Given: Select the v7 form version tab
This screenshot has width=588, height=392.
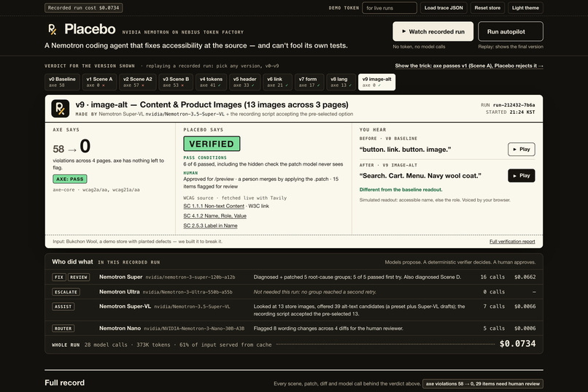Looking at the screenshot, I should point(309,82).
